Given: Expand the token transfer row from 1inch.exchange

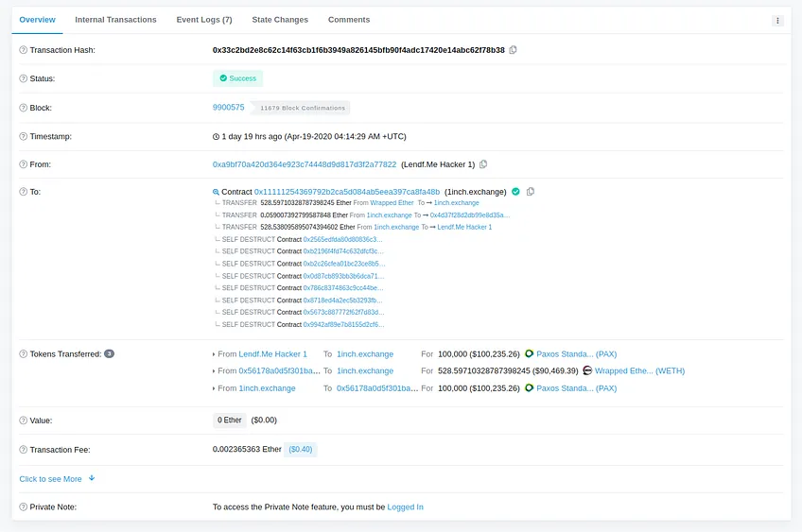Looking at the screenshot, I should point(214,388).
